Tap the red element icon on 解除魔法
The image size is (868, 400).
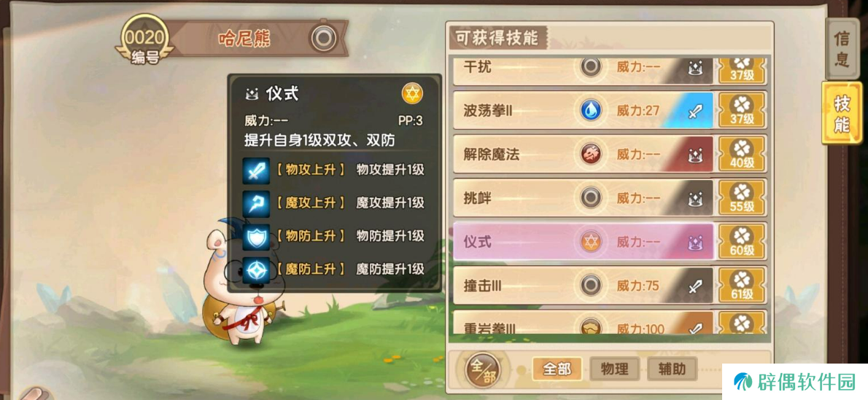[591, 154]
